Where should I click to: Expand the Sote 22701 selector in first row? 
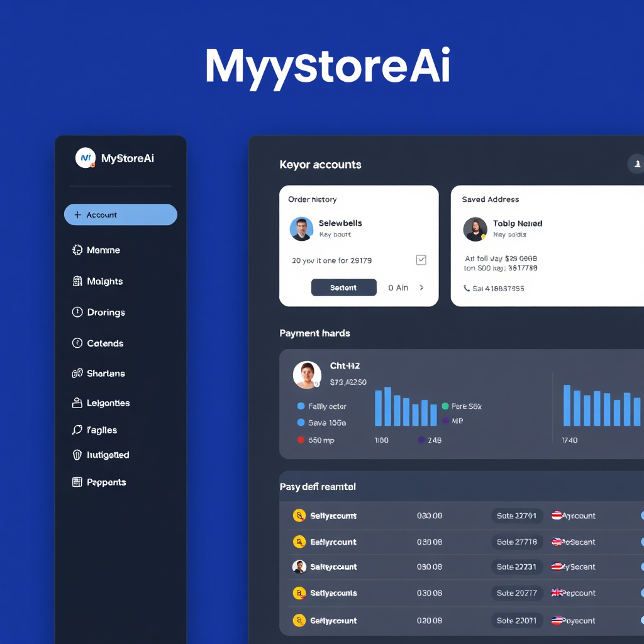pos(517,516)
